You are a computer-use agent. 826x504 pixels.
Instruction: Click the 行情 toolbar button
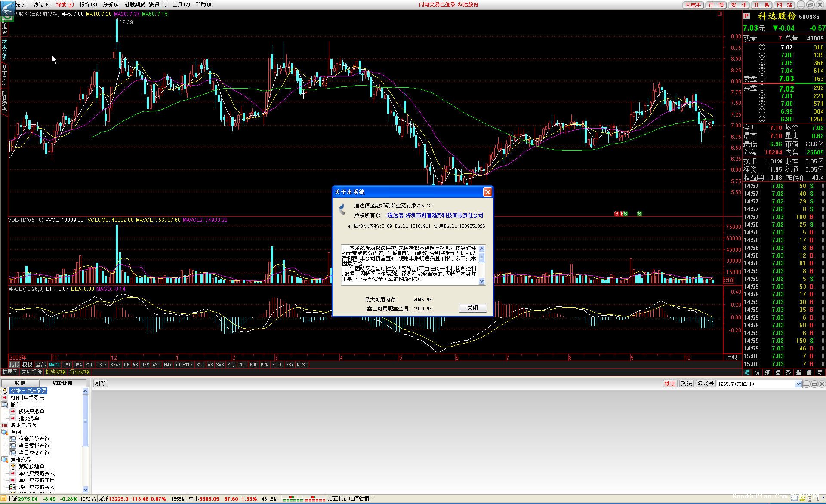[716, 5]
